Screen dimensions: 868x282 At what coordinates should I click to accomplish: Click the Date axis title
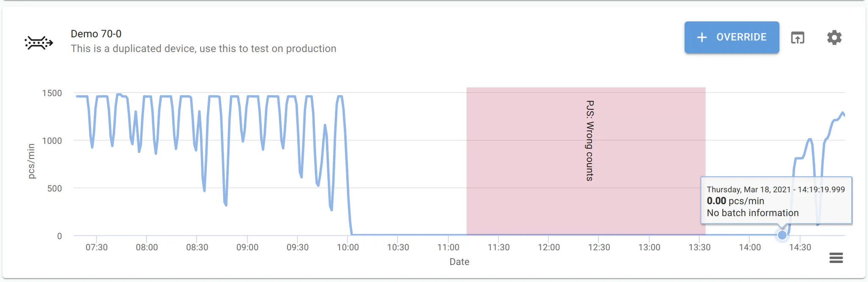[459, 262]
